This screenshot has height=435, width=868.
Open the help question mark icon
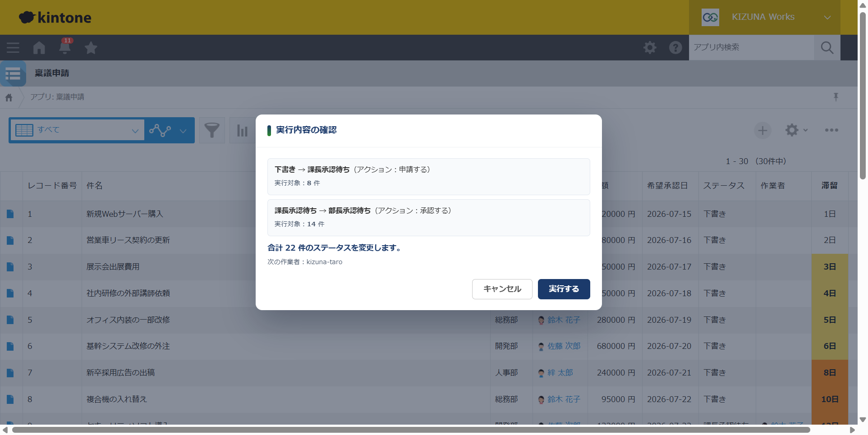coord(675,47)
